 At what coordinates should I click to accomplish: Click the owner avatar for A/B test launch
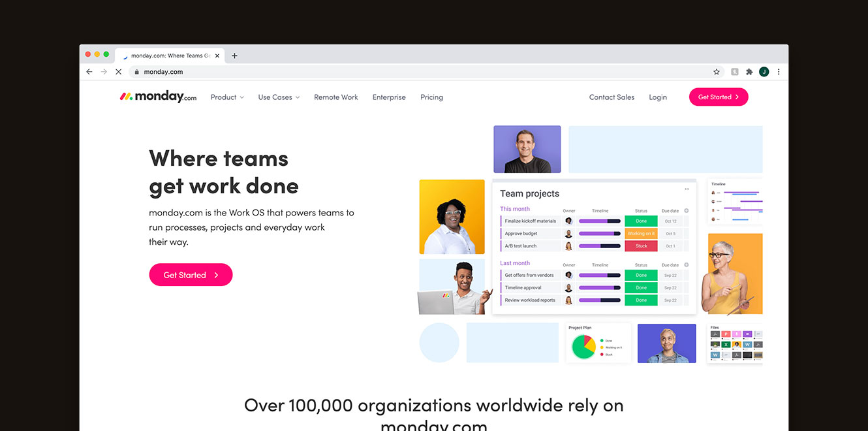[x=568, y=246]
